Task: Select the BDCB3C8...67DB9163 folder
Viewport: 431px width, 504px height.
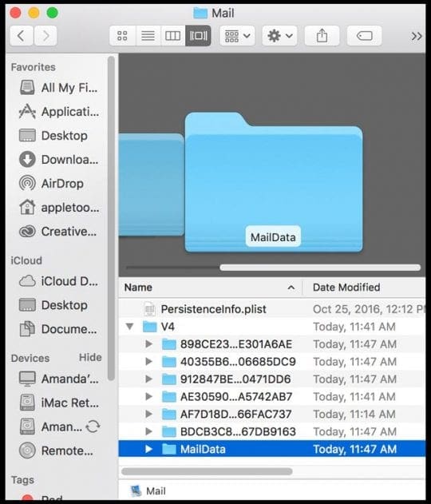Action: pos(271,431)
